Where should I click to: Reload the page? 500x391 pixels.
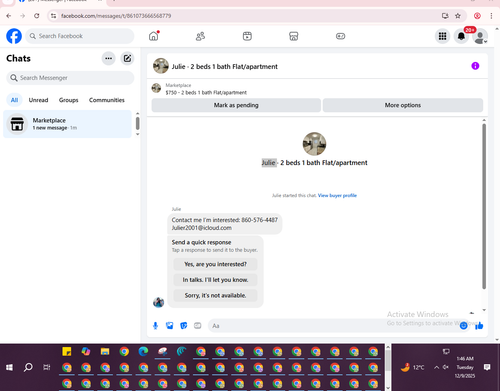(x=37, y=16)
